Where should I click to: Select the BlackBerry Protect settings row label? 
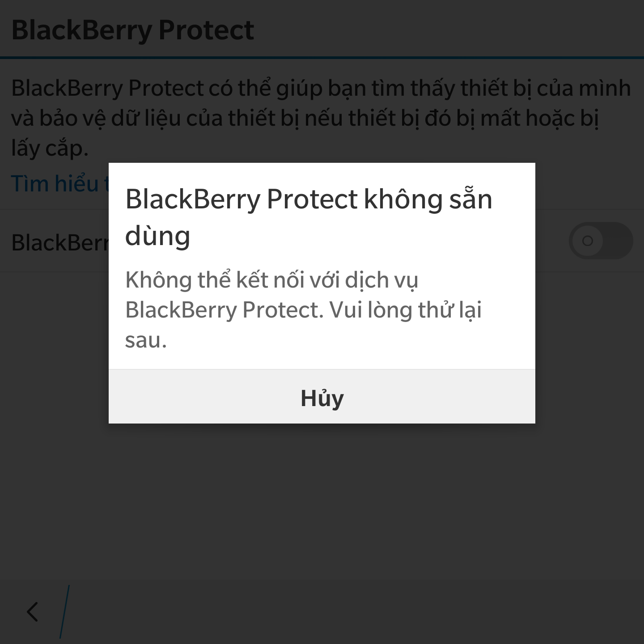click(60, 242)
